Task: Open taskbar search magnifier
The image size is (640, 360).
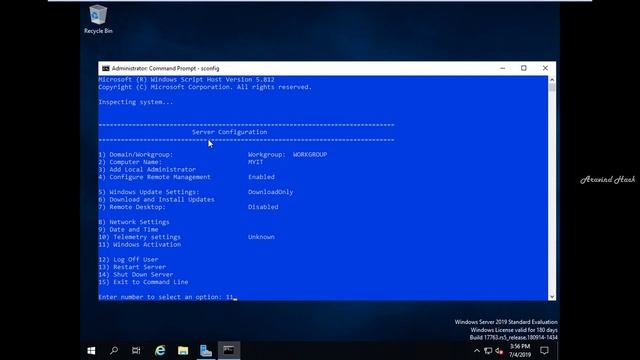Action: (x=114, y=351)
